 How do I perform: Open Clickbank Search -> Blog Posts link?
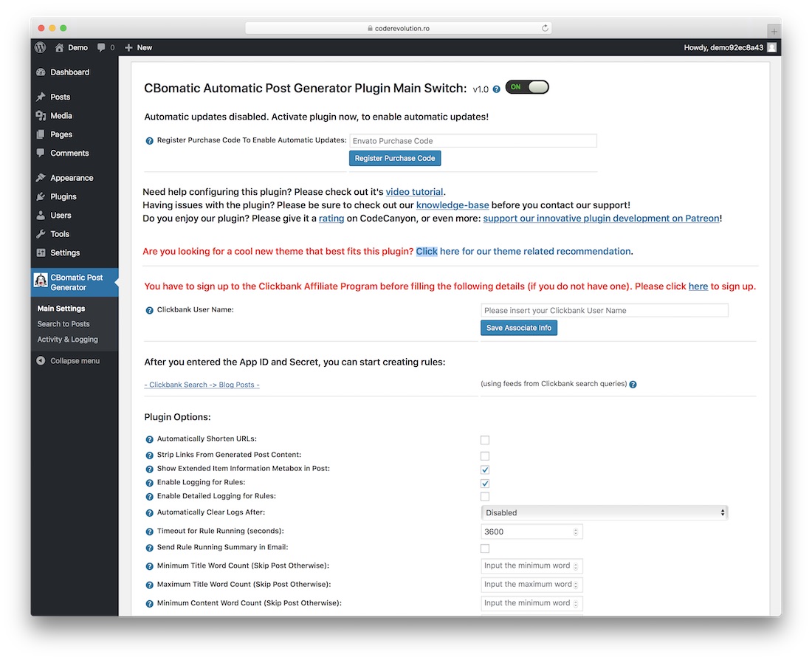tap(202, 385)
